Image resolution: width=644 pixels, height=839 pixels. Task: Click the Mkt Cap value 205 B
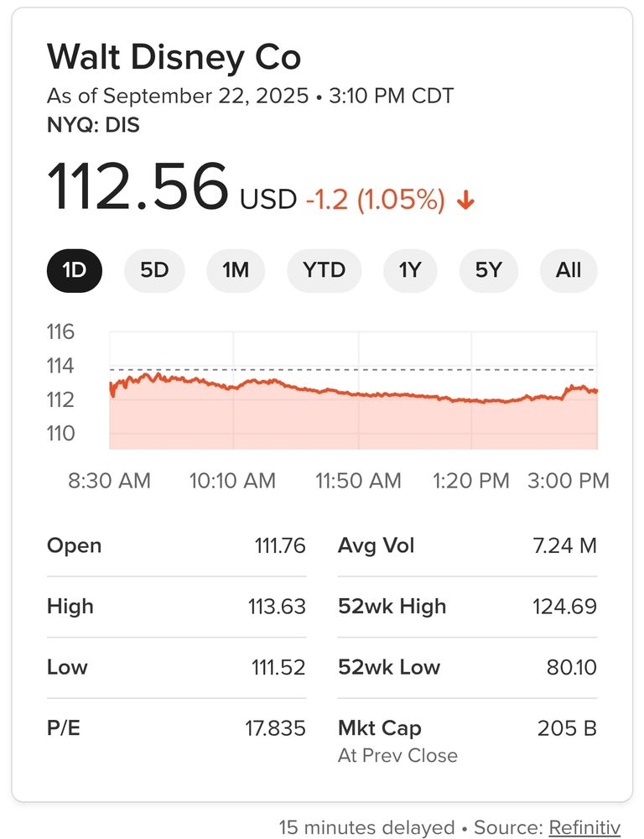[567, 728]
